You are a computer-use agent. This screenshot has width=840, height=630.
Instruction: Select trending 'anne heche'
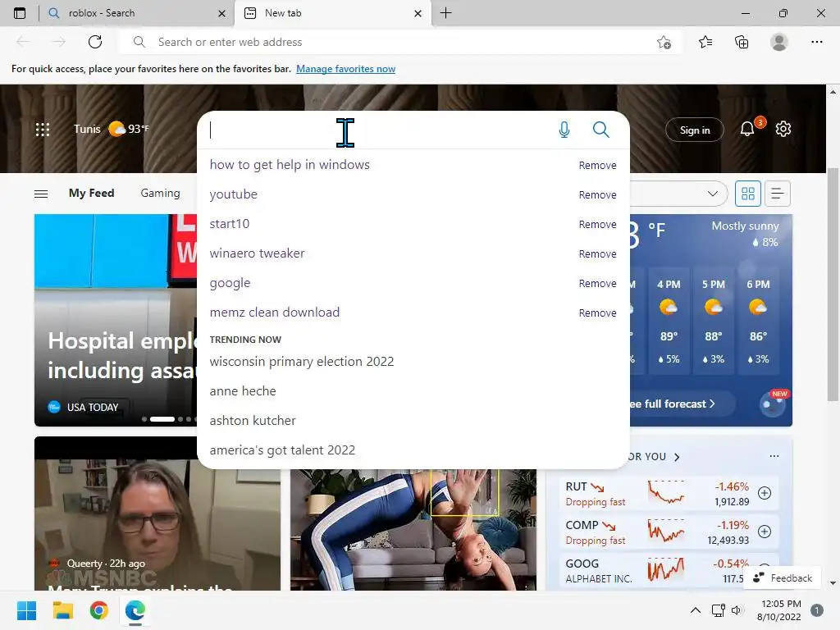(x=243, y=391)
